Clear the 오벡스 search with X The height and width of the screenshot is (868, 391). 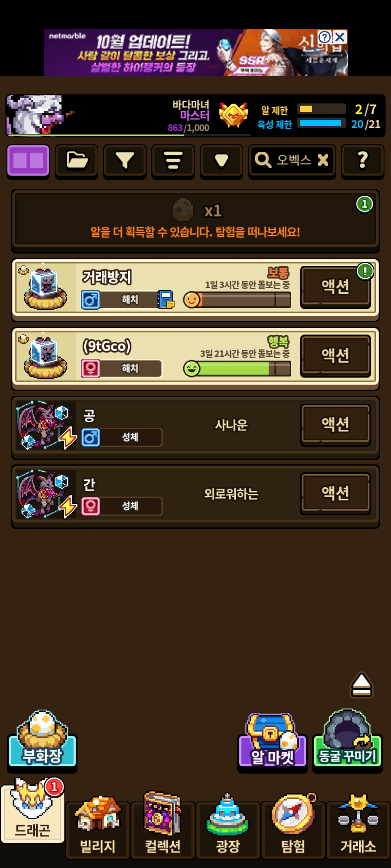point(323,159)
